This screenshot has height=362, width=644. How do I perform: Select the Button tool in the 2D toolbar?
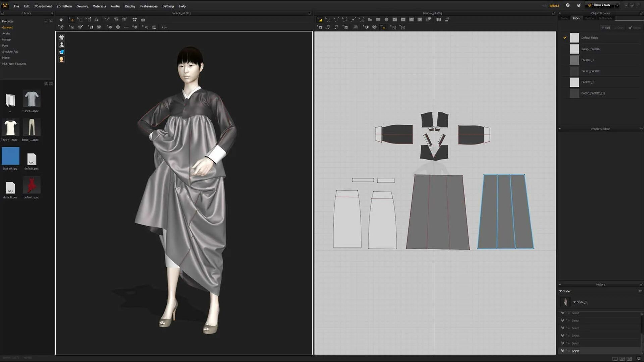coord(411,19)
